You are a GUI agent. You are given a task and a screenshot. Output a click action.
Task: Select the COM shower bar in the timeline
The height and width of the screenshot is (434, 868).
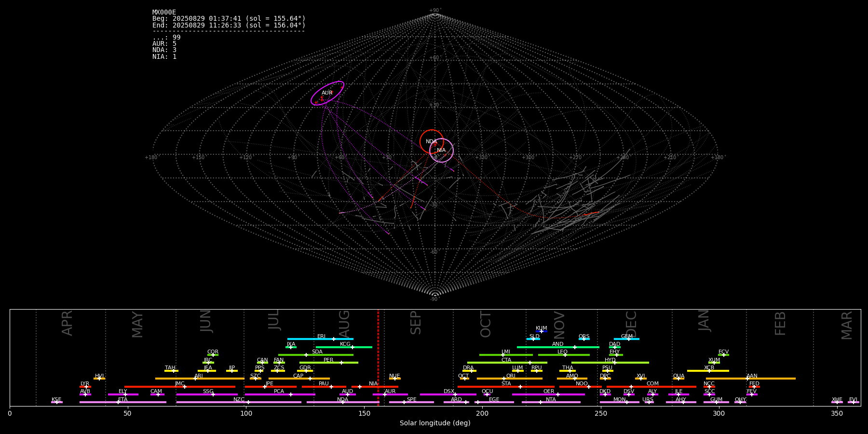coord(651,387)
